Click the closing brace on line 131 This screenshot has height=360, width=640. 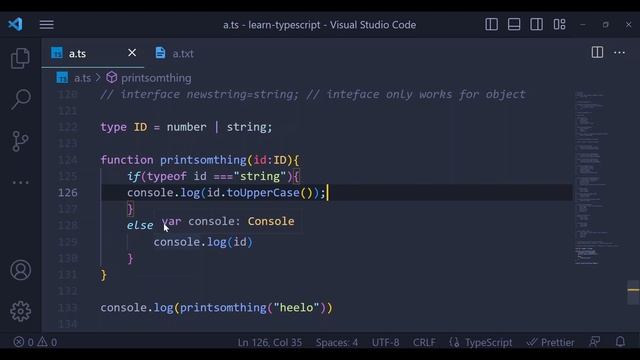[104, 275]
